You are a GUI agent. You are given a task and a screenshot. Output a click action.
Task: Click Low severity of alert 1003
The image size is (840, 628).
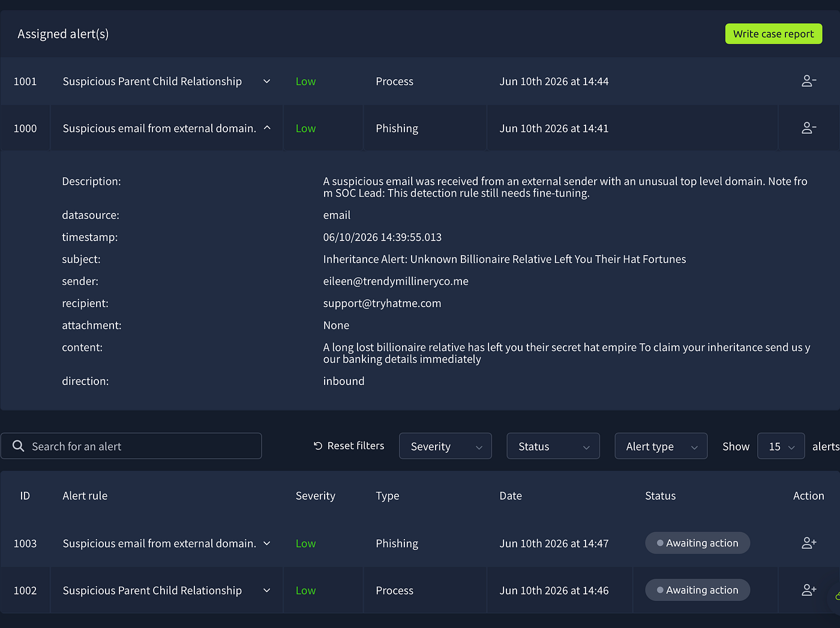[x=305, y=543]
